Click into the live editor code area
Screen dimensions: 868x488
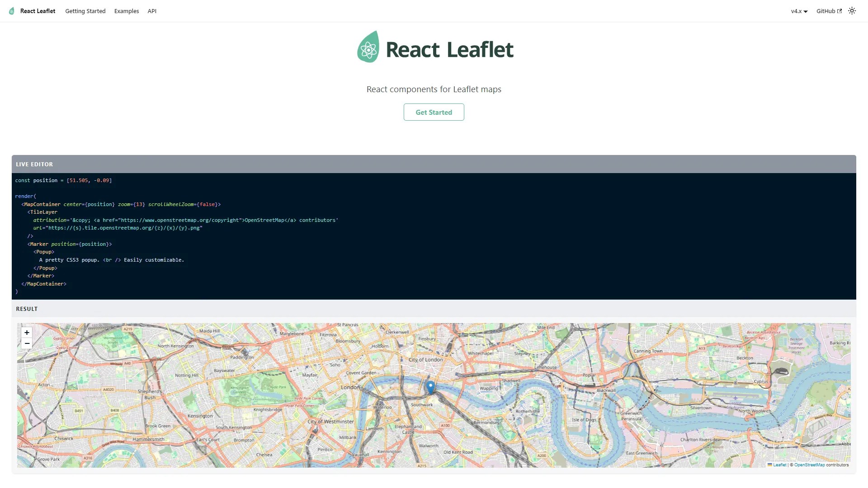coord(434,236)
